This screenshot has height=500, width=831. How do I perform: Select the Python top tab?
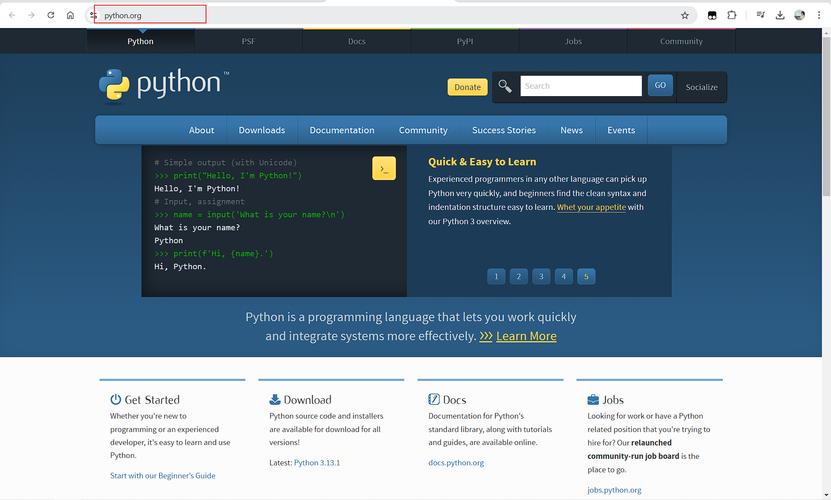pos(140,41)
